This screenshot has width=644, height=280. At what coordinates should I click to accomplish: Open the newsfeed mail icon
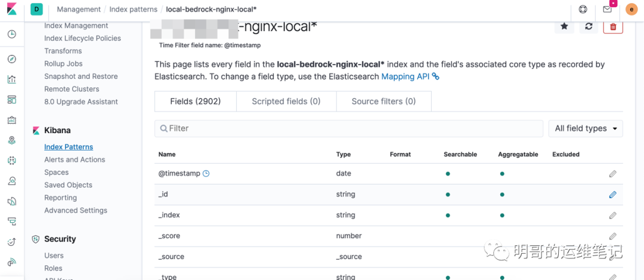click(x=608, y=9)
